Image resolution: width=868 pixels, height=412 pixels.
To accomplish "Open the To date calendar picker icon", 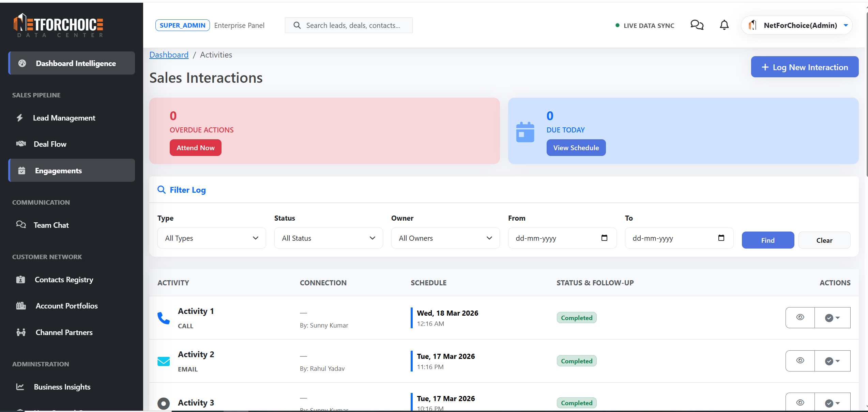I will [721, 238].
